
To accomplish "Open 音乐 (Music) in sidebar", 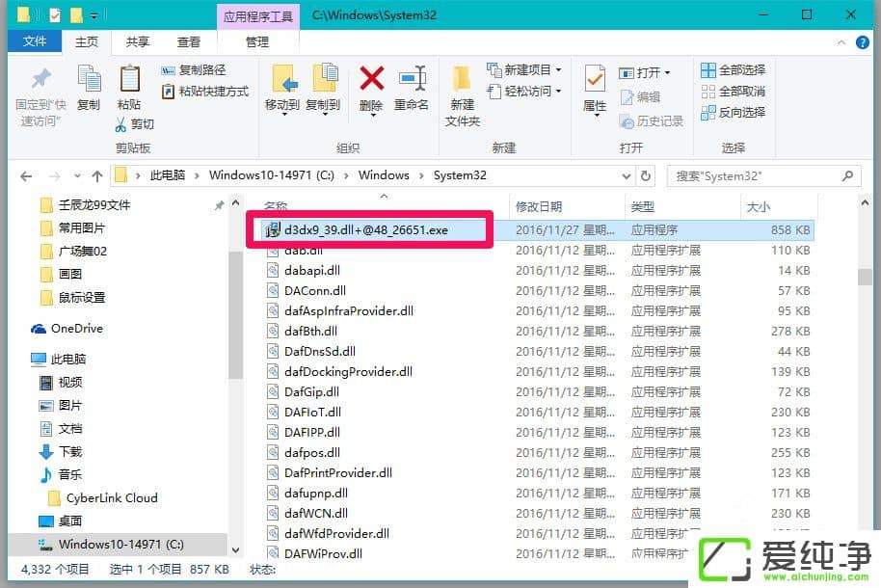I will coord(61,474).
